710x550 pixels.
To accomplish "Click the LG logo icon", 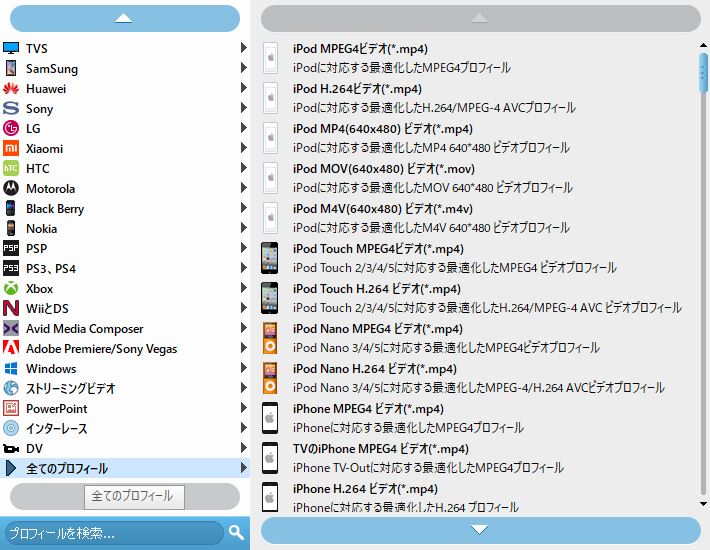I will 11,128.
